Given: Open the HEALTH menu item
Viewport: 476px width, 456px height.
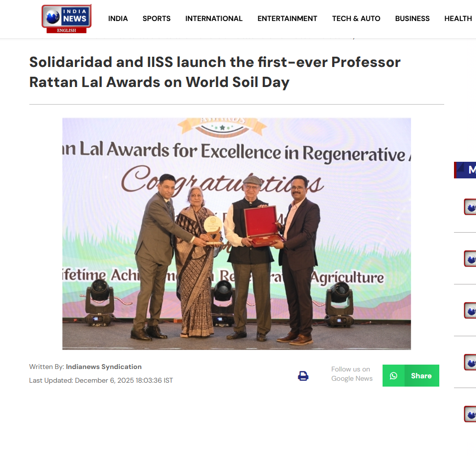Looking at the screenshot, I should point(458,19).
